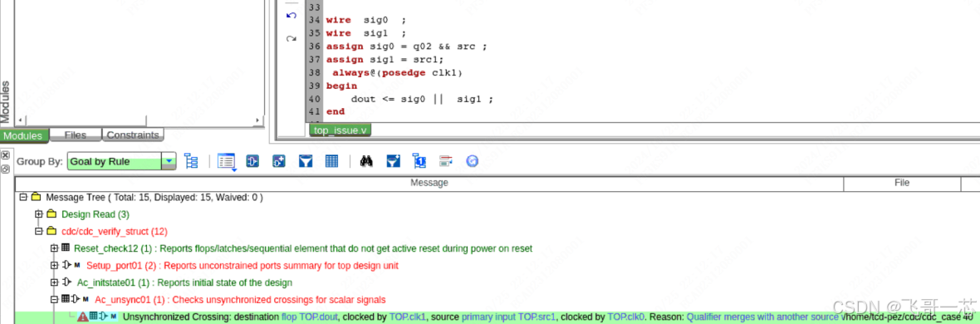This screenshot has width=980, height=324.
Task: Click the red warning triangle on Unsynchronized Crossing row
Action: pyautogui.click(x=82, y=317)
